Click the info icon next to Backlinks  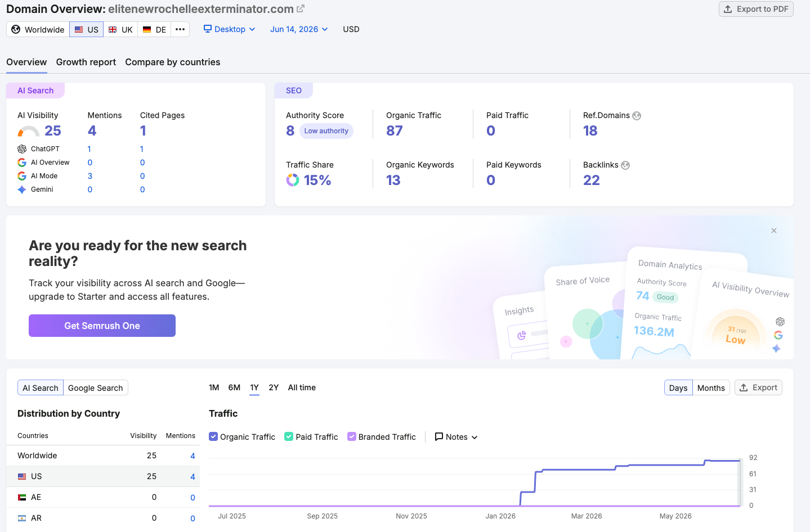point(625,165)
